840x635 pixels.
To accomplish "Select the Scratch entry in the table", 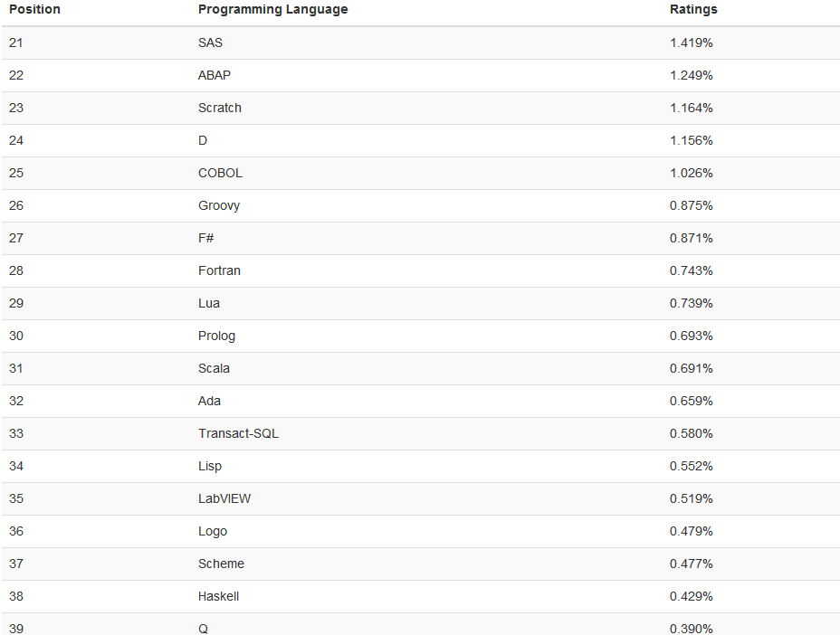I will (x=220, y=108).
